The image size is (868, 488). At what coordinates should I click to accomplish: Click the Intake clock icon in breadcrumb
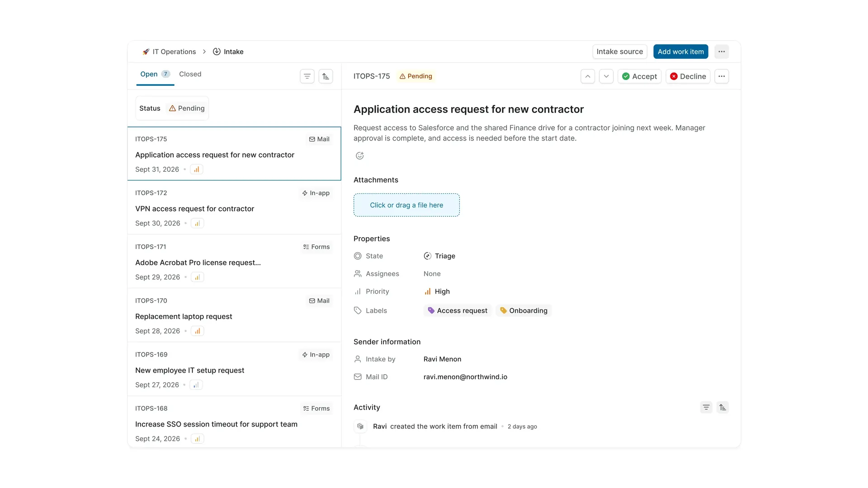pos(217,52)
